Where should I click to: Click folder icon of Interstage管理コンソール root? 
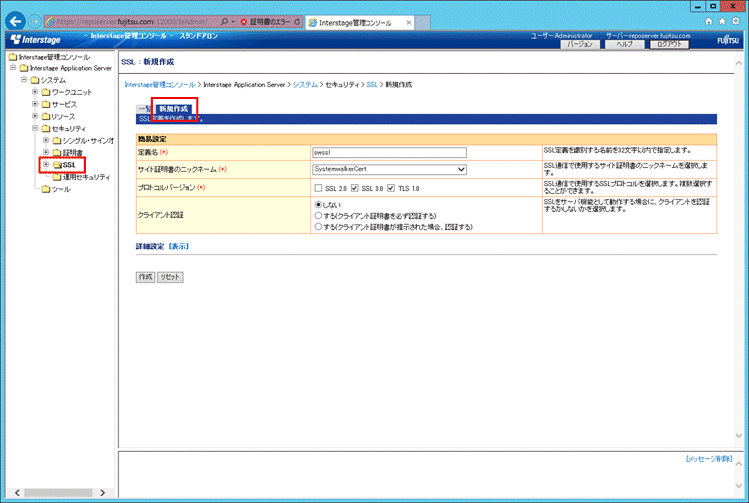point(13,57)
